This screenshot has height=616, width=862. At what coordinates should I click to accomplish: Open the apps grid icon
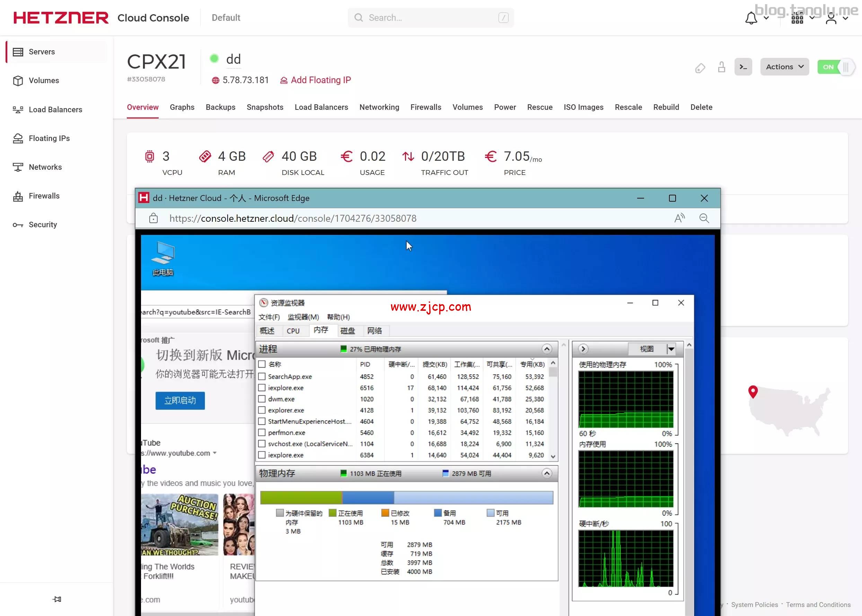(797, 18)
